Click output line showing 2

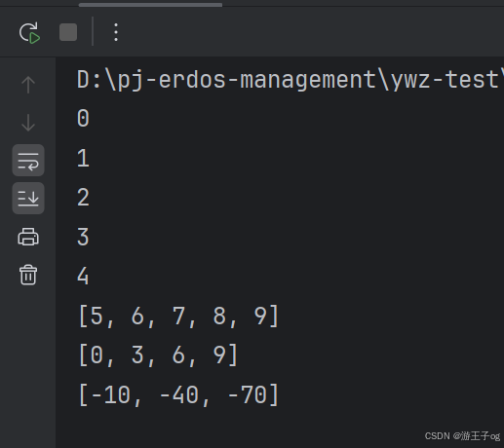pos(83,198)
